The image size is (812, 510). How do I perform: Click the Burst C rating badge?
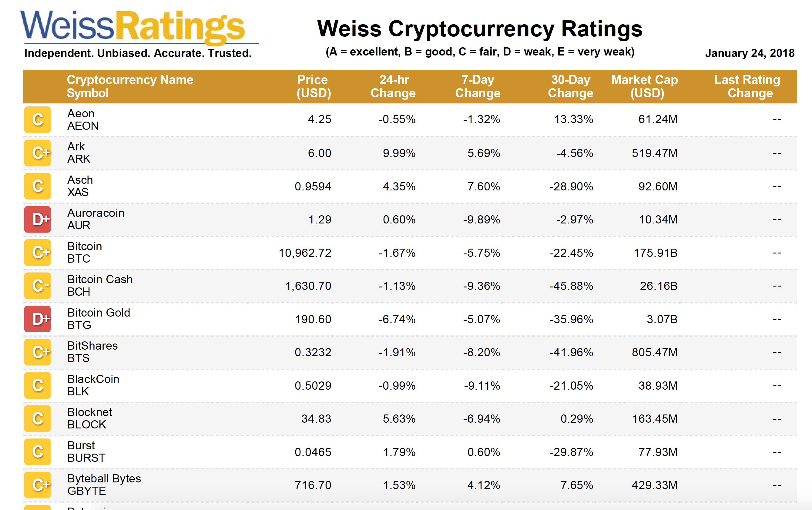click(37, 452)
